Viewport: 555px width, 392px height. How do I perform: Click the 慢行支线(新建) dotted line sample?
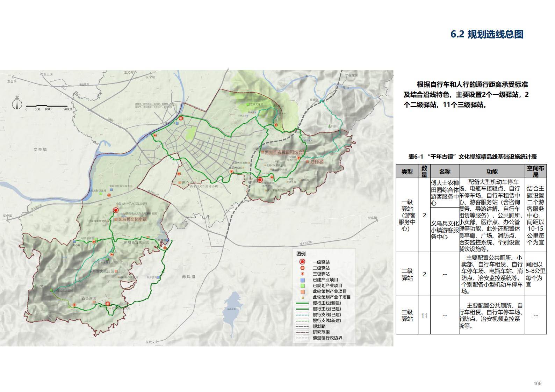click(x=302, y=320)
